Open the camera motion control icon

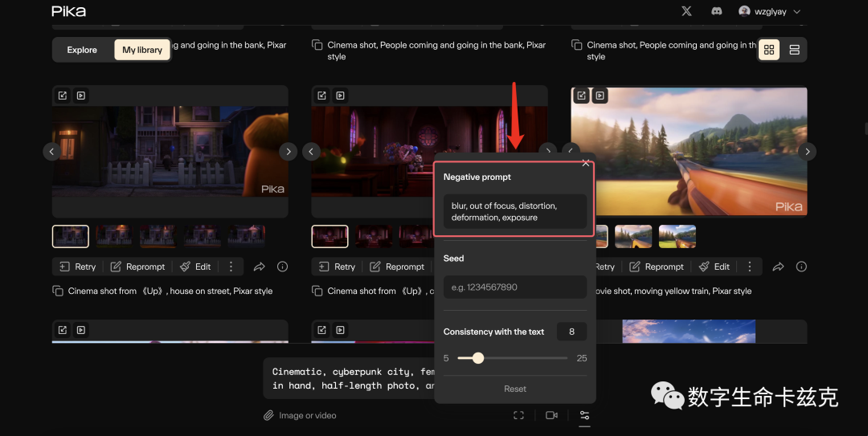(x=551, y=415)
